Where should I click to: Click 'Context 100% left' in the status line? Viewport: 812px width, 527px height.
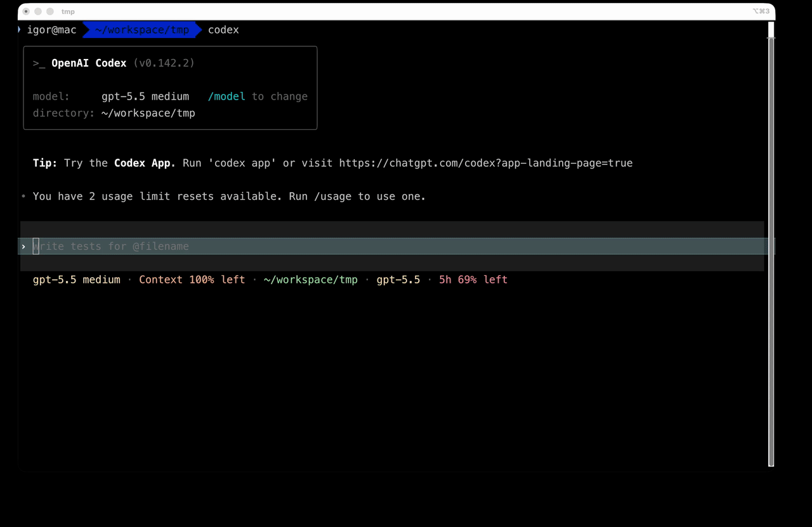192,280
